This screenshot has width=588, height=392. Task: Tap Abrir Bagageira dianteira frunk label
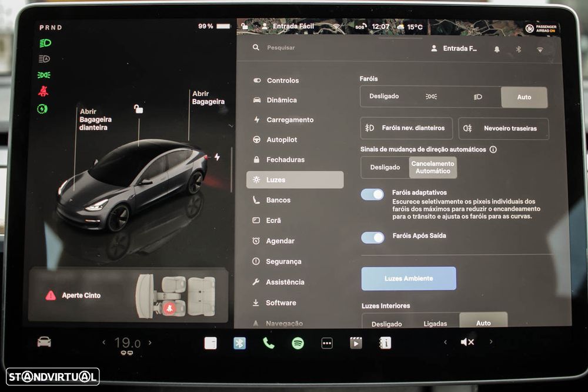coord(95,119)
